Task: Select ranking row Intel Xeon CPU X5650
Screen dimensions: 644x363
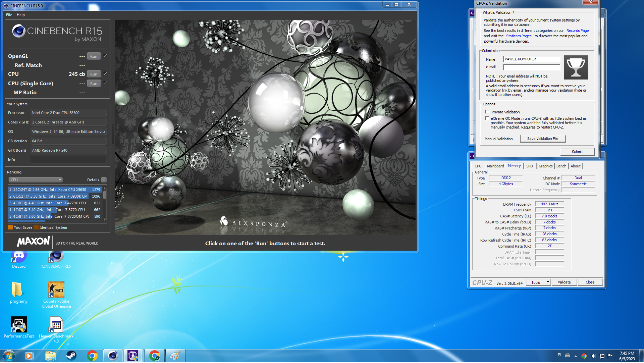Action: pyautogui.click(x=55, y=190)
